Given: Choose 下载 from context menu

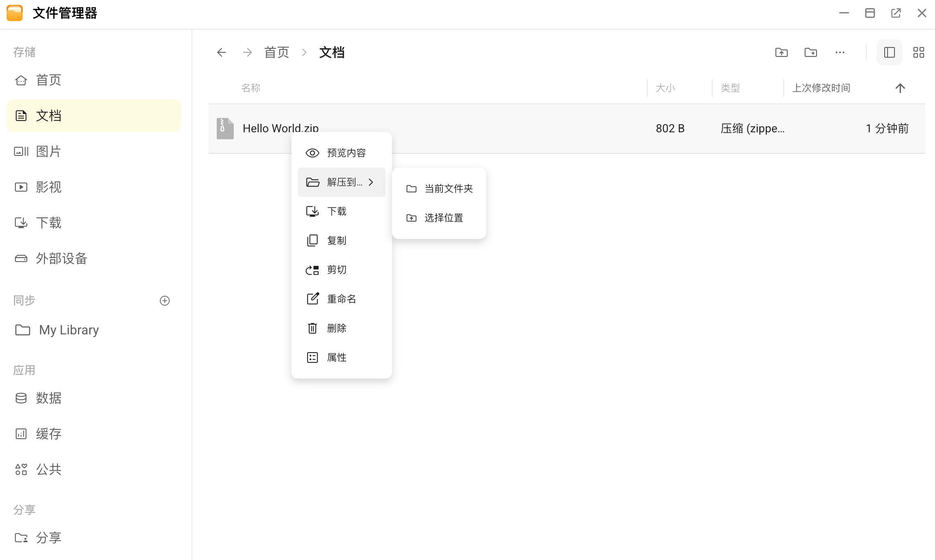Looking at the screenshot, I should click(x=342, y=211).
